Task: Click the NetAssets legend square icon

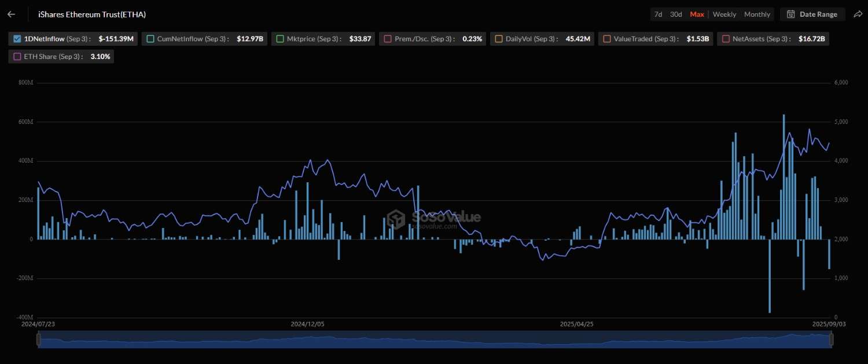Action: (725, 39)
